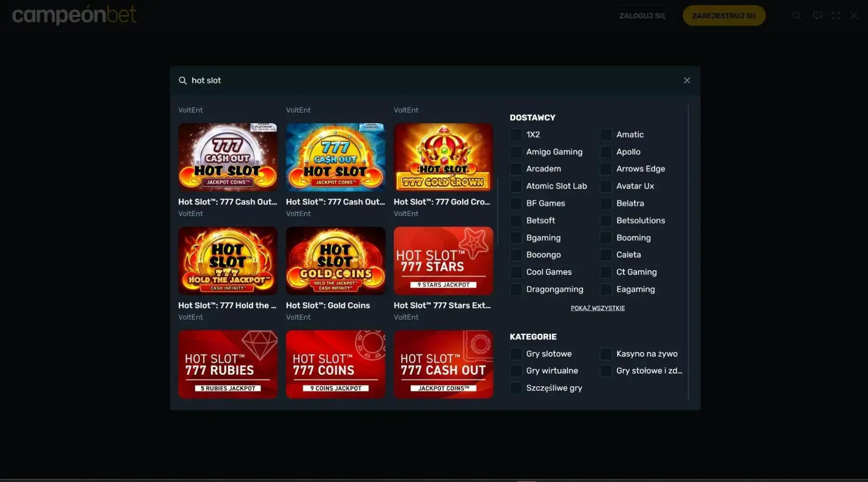Screen dimensions: 868x482
Task: Open Hot Slot 777 Gold Crown thumbnail
Action: pos(443,157)
